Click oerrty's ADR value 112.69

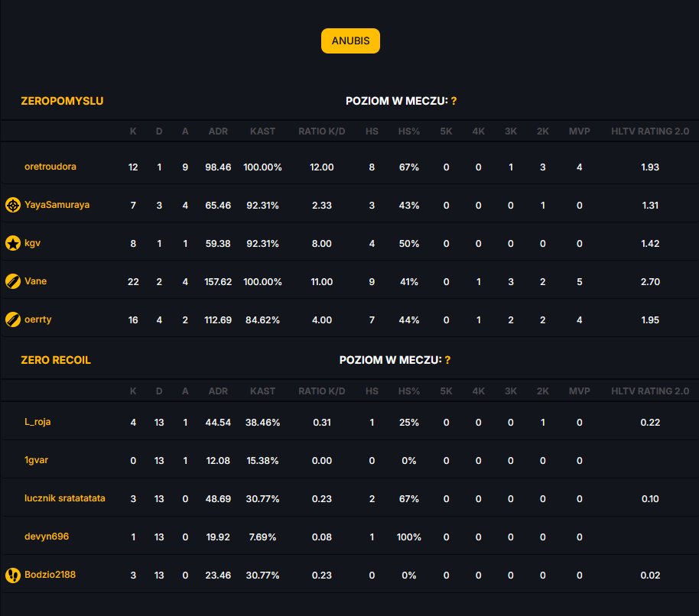point(218,320)
